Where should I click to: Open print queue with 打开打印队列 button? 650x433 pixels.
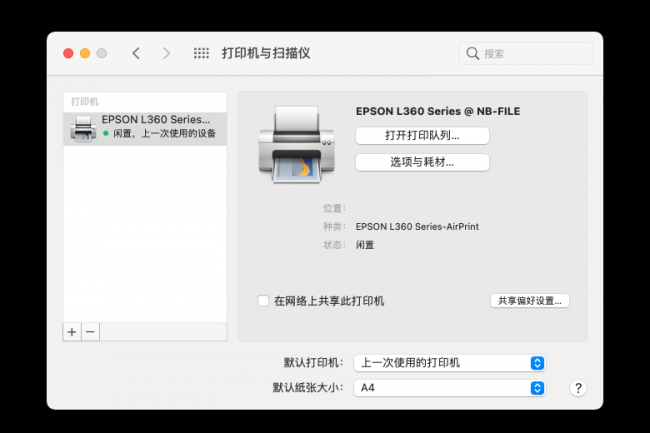point(422,136)
